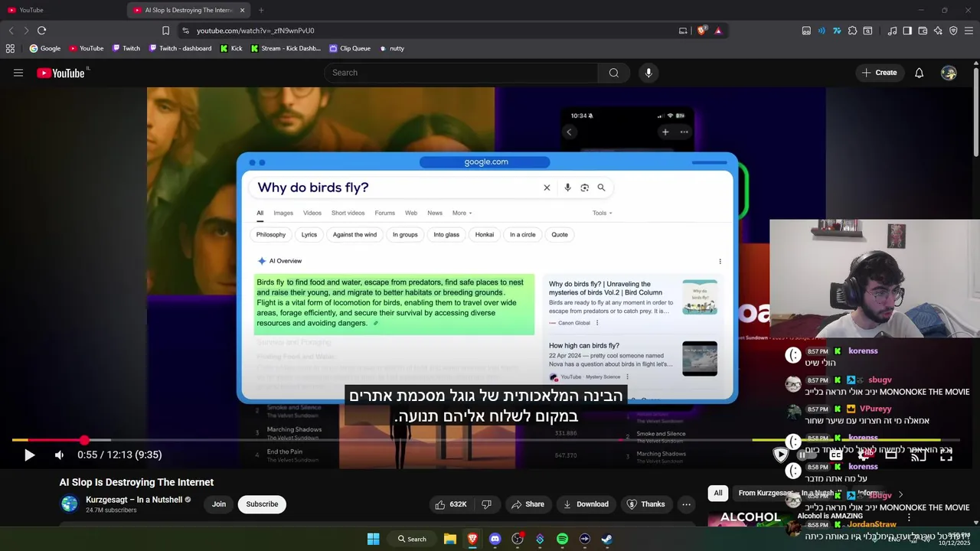Click the browser address bar URL

pyautogui.click(x=255, y=31)
